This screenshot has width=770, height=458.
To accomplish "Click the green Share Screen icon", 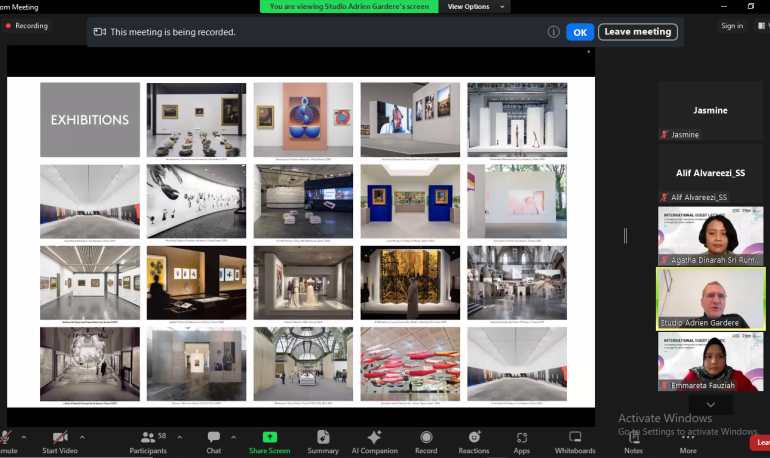I will click(270, 437).
